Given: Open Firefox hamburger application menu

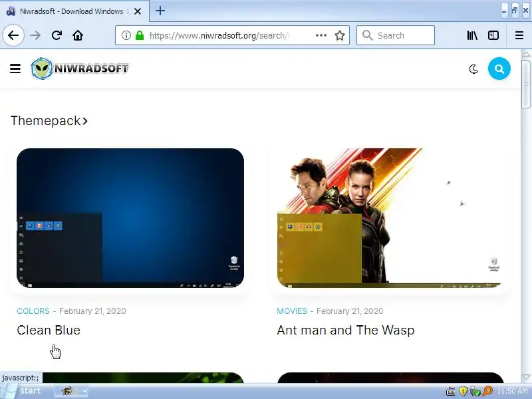Looking at the screenshot, I should click(x=519, y=35).
